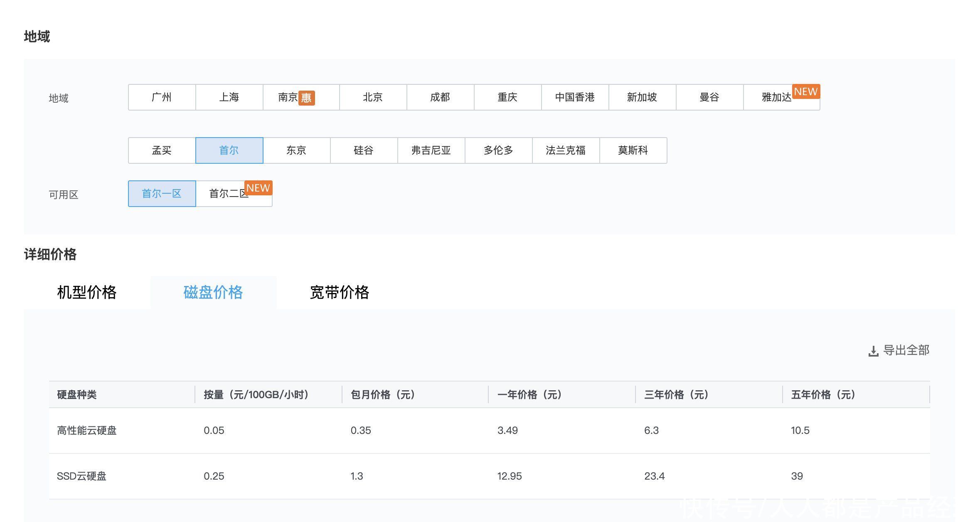Viewport: 980px width, 522px height.
Task: Click the 39 five-year price cell
Action: tap(797, 476)
